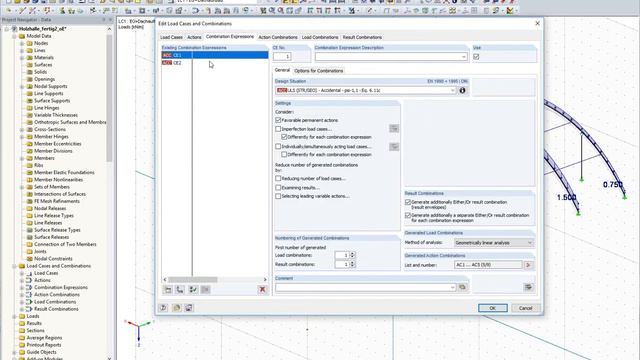Viewport: 640px width, 360px height.
Task: Click the second icon below expressions list
Action: [180, 289]
